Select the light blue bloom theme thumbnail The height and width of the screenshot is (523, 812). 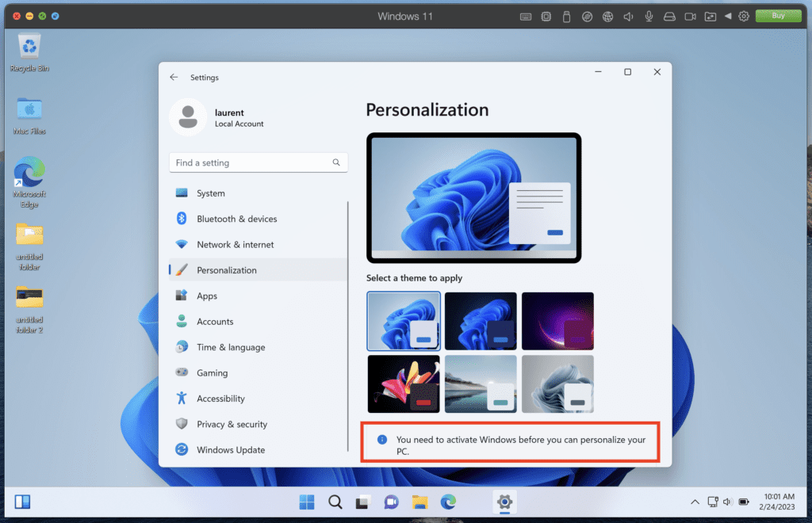pos(404,321)
